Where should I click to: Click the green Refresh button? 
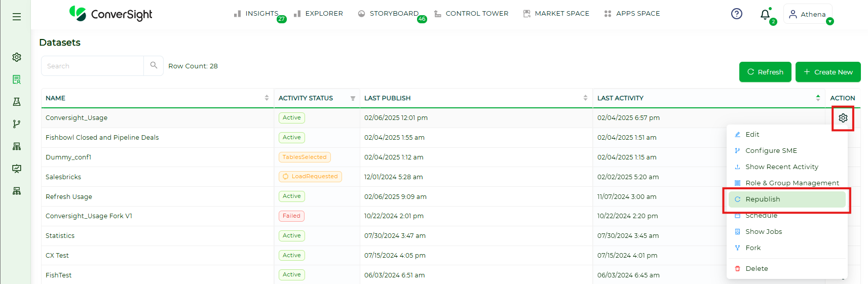point(765,72)
